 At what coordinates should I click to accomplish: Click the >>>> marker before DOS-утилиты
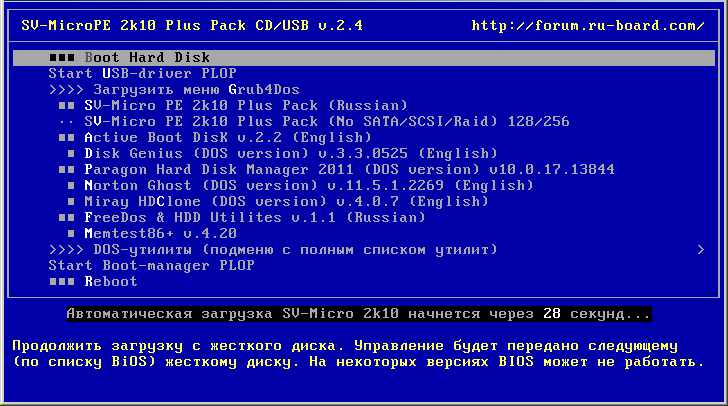[x=66, y=249]
